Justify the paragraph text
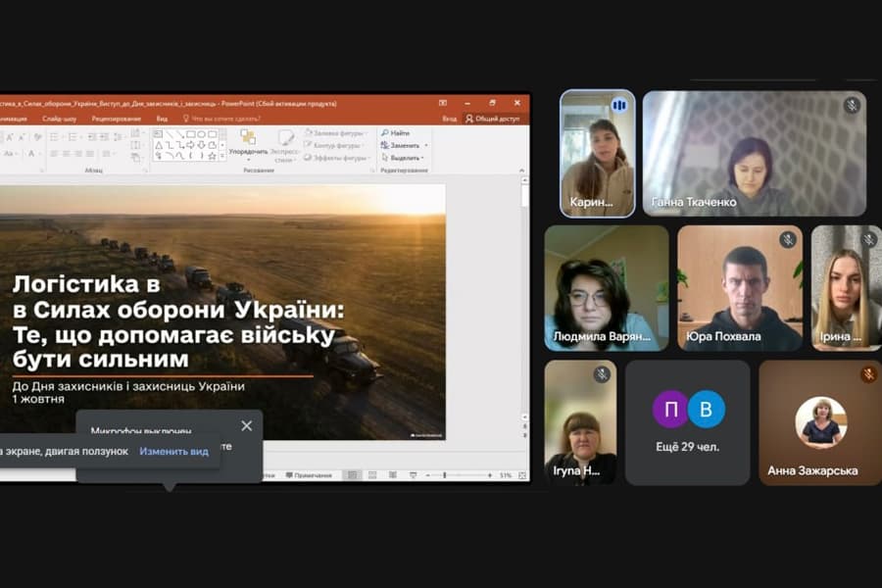 (x=89, y=154)
